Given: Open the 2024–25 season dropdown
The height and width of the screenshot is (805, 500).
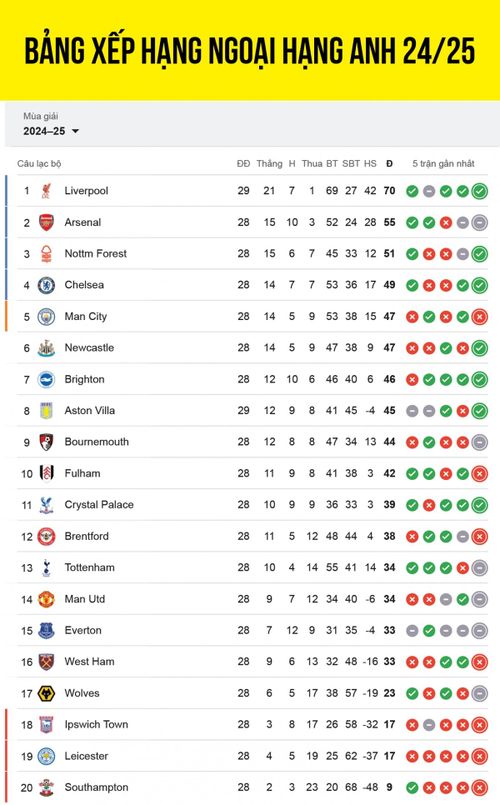Looking at the screenshot, I should coord(51,131).
